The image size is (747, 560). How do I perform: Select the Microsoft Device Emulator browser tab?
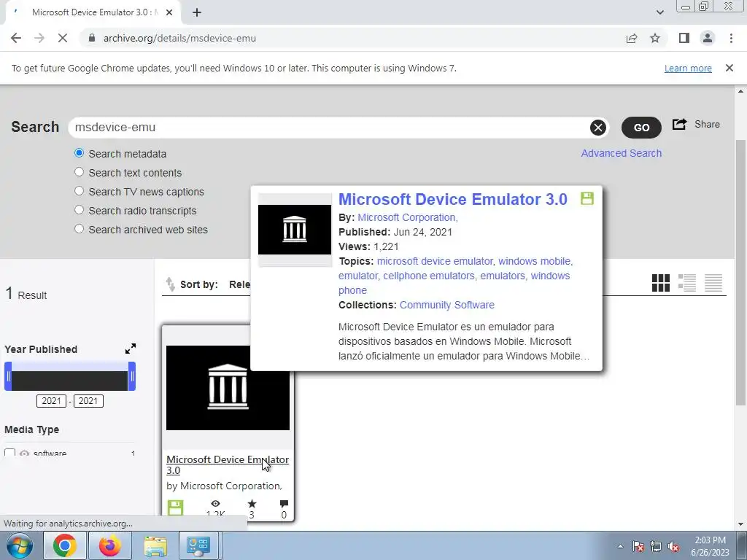[93, 12]
